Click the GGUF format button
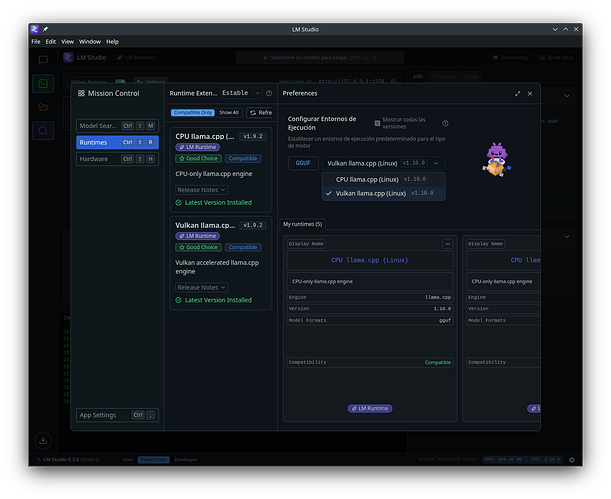Viewport: 611px width, 499px height. point(303,163)
